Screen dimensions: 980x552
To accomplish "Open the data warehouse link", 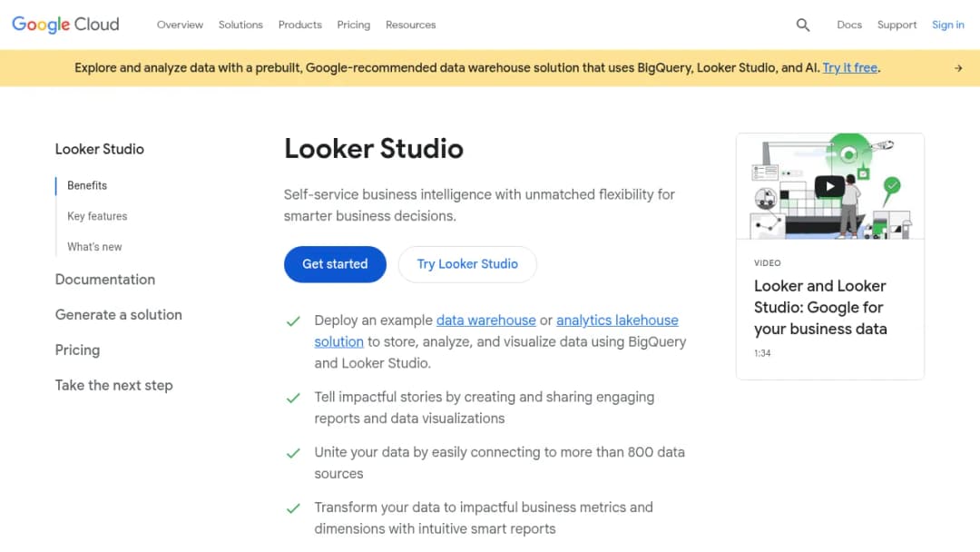I will tap(486, 320).
